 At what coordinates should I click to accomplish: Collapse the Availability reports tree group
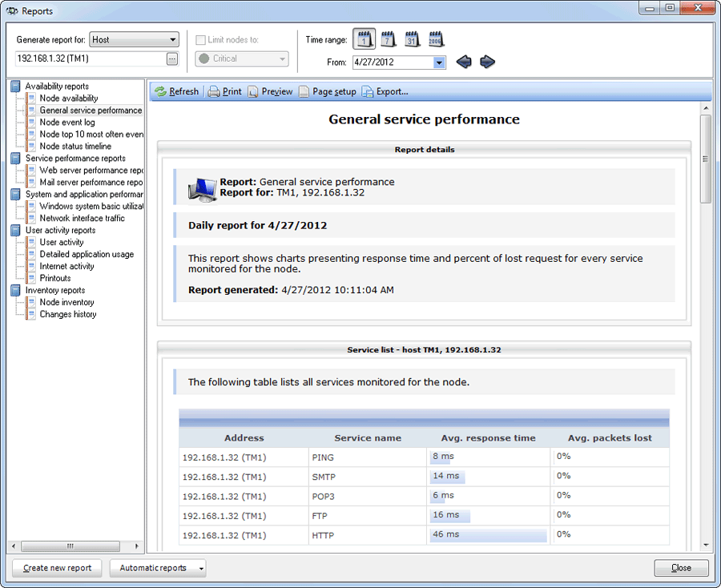(x=16, y=87)
